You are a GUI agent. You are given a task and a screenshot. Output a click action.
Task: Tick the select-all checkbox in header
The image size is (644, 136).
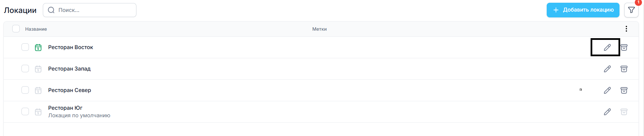16,29
